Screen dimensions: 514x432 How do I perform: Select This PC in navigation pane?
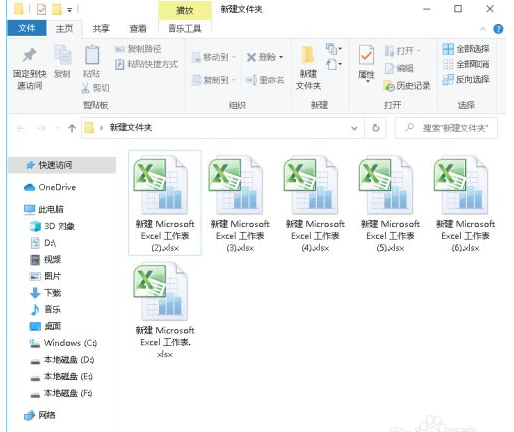tap(44, 209)
